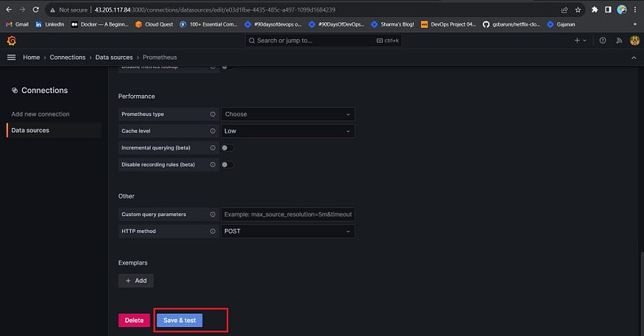Click the Save & test button
The height and width of the screenshot is (336, 644).
coord(180,321)
